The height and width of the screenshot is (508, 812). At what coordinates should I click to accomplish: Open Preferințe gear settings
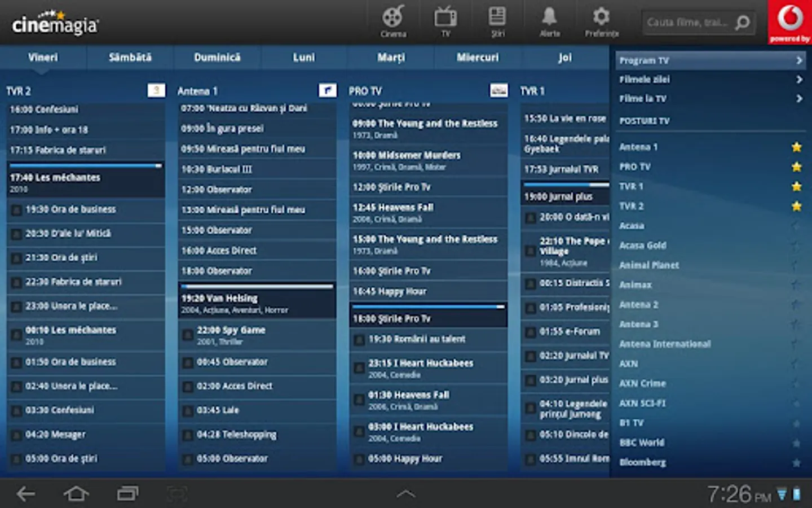[602, 21]
